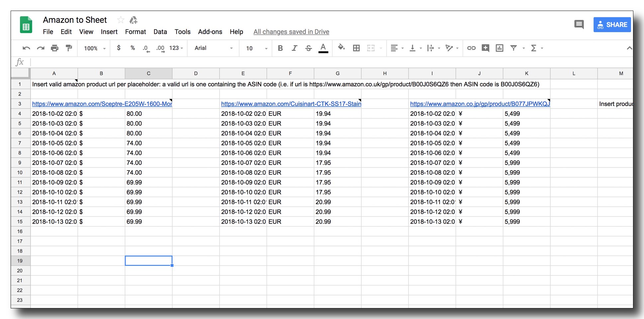Open the zoom 100% dropdown
This screenshot has width=644, height=319.
point(95,48)
